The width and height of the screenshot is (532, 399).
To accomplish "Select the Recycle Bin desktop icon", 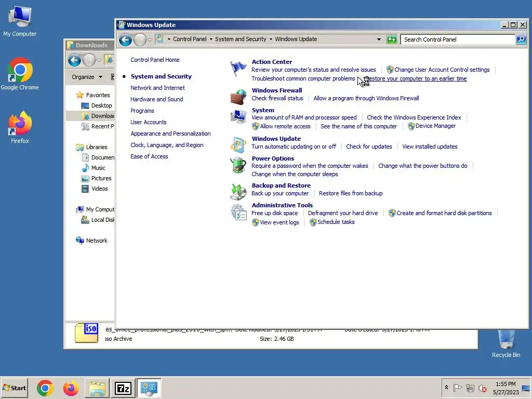I will [x=506, y=343].
